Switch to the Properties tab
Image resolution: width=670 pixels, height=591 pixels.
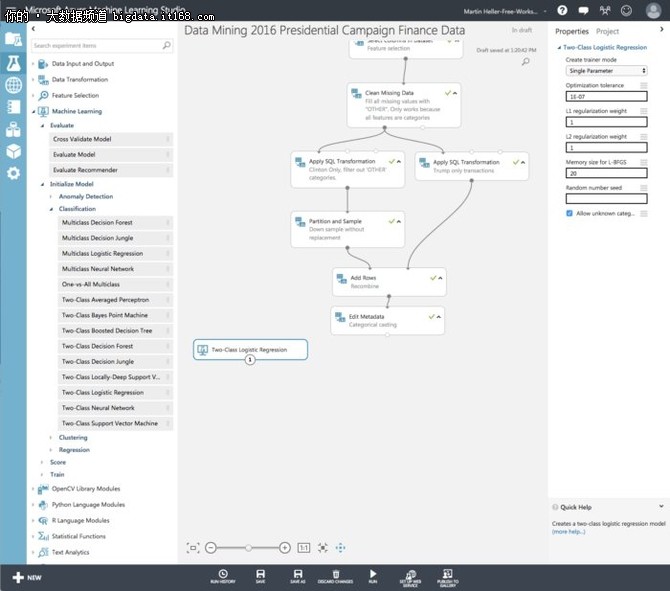571,31
